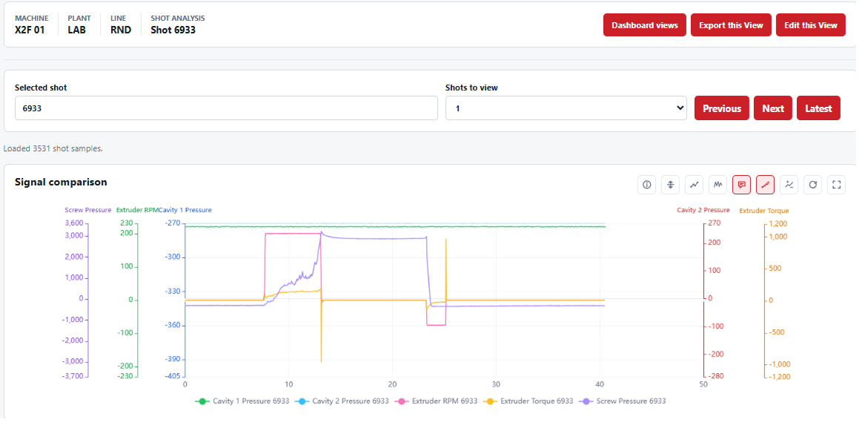This screenshot has width=868, height=428.
Task: Toggle Extruder RPM 6933 legend entry
Action: pyautogui.click(x=436, y=401)
